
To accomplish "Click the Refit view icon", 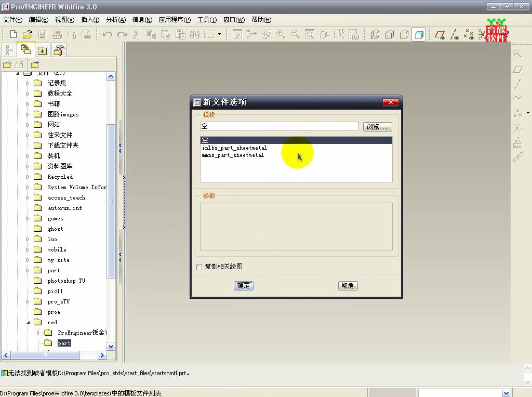I will [x=310, y=34].
